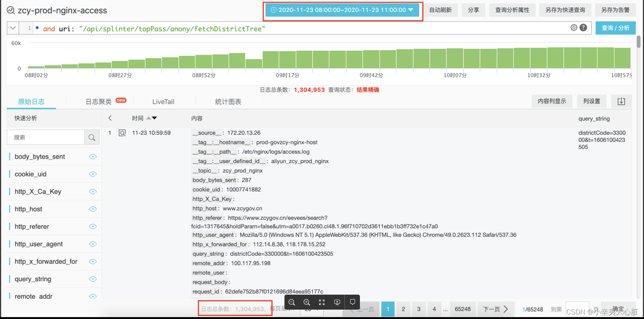Click the 列设置 button
The width and height of the screenshot is (644, 319).
pos(592,101)
